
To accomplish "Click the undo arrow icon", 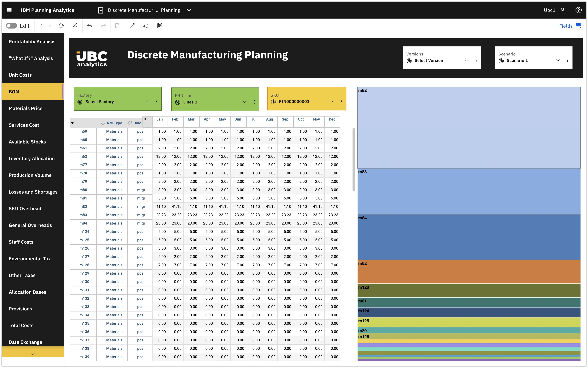I will pos(89,26).
